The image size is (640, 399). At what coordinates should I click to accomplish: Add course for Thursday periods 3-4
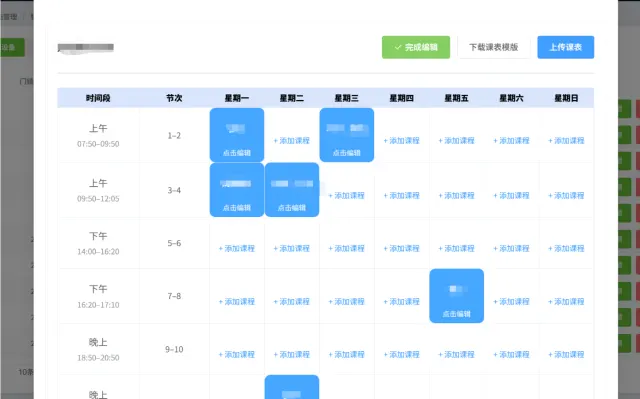pos(402,196)
